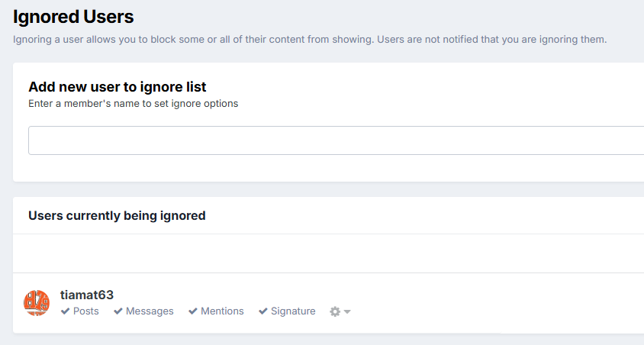Viewport: 644px width, 345px height.
Task: Click the Mentions ignore option for tiamat63
Action: point(216,311)
